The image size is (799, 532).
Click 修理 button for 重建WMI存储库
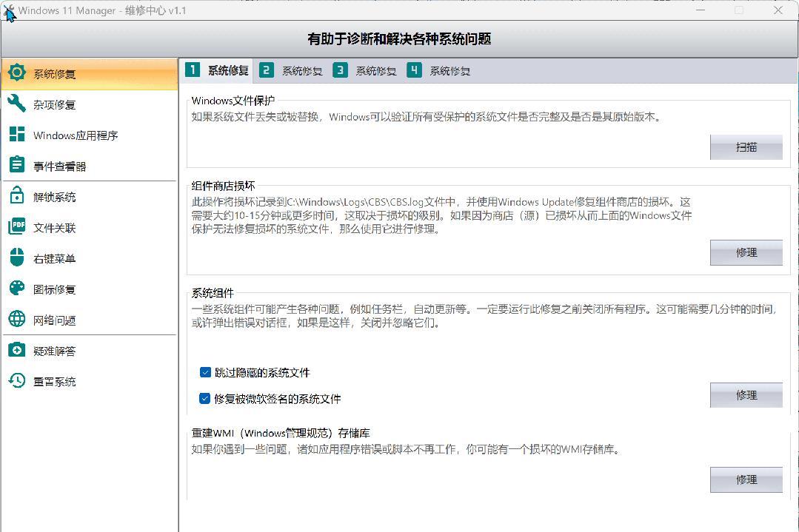click(746, 479)
